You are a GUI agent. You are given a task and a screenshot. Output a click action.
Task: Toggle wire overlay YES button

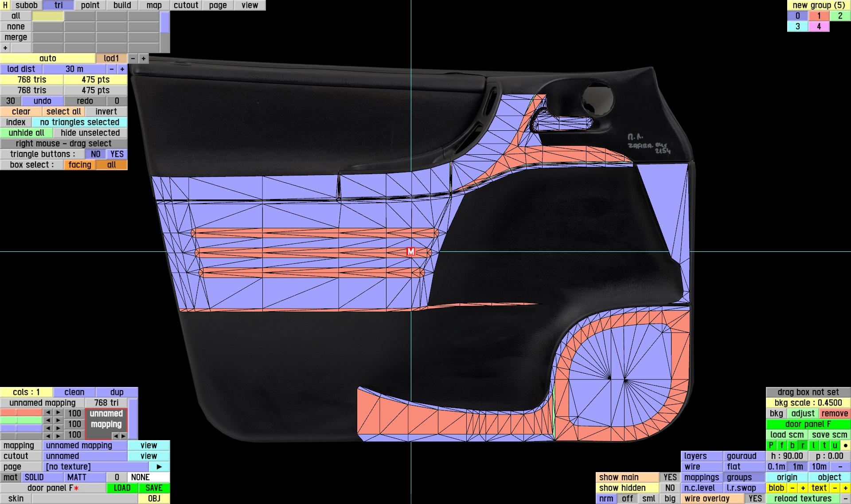pyautogui.click(x=754, y=499)
